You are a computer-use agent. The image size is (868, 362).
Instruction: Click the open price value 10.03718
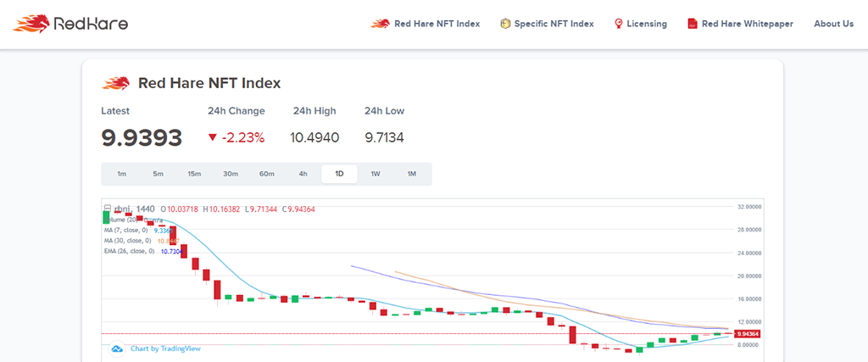point(184,209)
